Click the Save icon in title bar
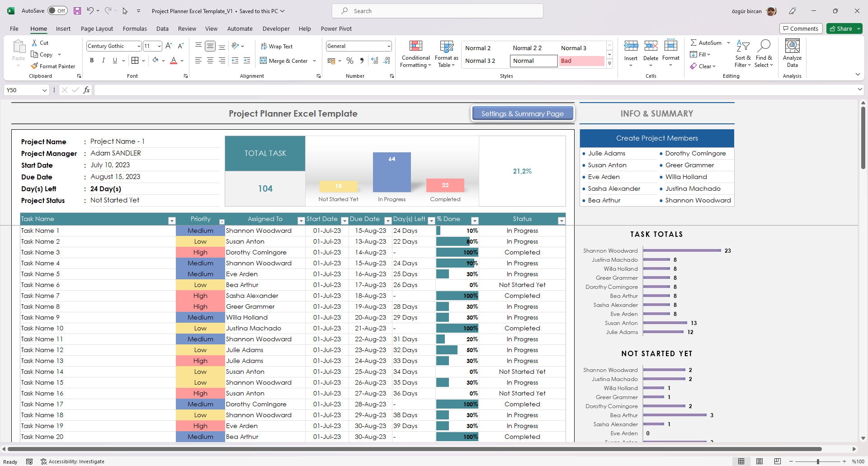868x466 pixels. click(x=77, y=11)
